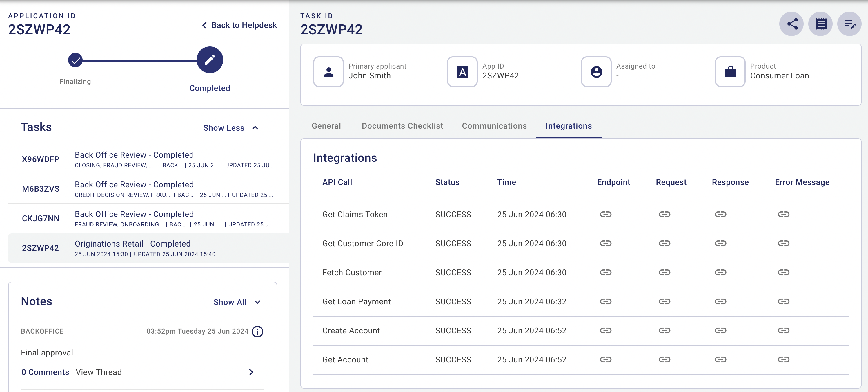The image size is (868, 392).
Task: Open Endpoint link for Get Claims Token
Action: click(x=605, y=214)
